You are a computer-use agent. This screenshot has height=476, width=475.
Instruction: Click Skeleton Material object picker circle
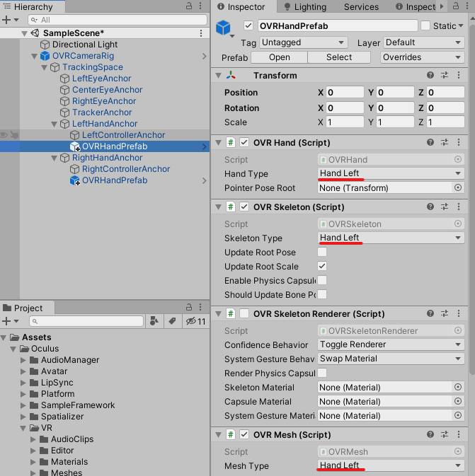pyautogui.click(x=458, y=387)
